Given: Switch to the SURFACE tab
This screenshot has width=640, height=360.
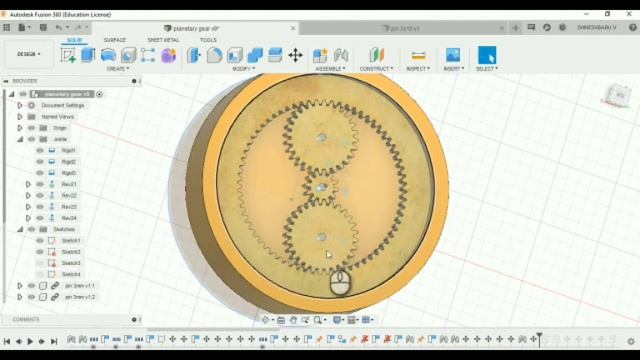Looking at the screenshot, I should click(x=115, y=40).
